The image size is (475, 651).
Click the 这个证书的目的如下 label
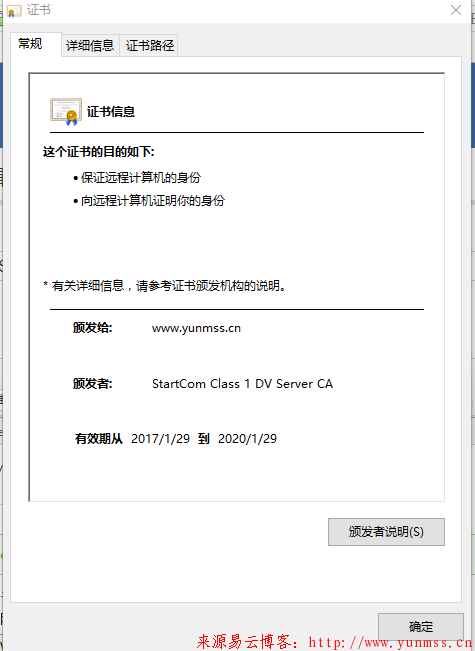[98, 152]
